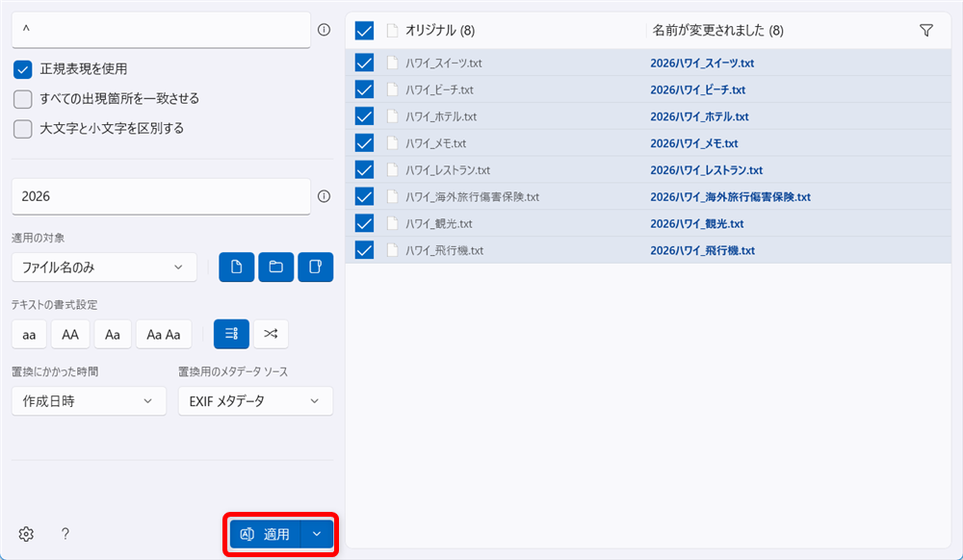
Task: Enable すべての出現箇所を一致させる
Action: [x=22, y=97]
